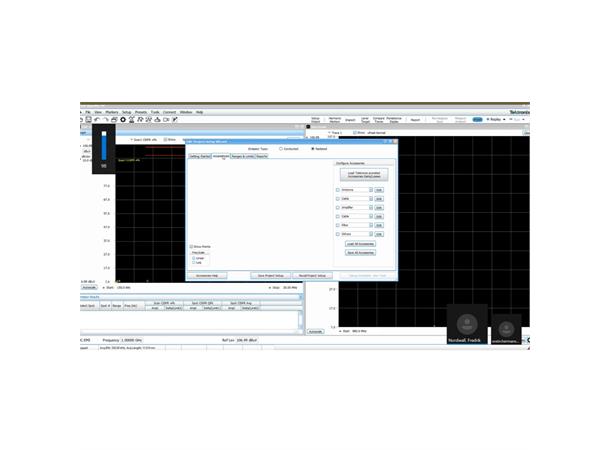Click the Edit button next to Filter
Viewport: 610px width, 450px height.
(379, 225)
